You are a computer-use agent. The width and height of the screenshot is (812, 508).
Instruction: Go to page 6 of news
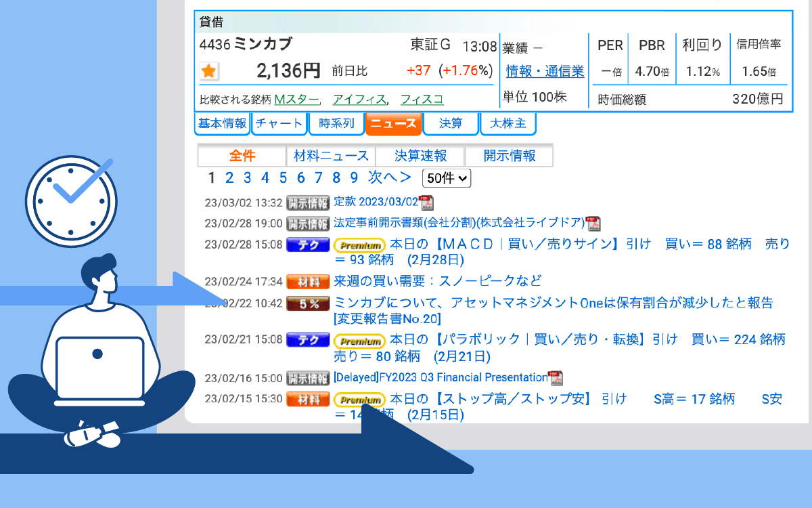(300, 178)
